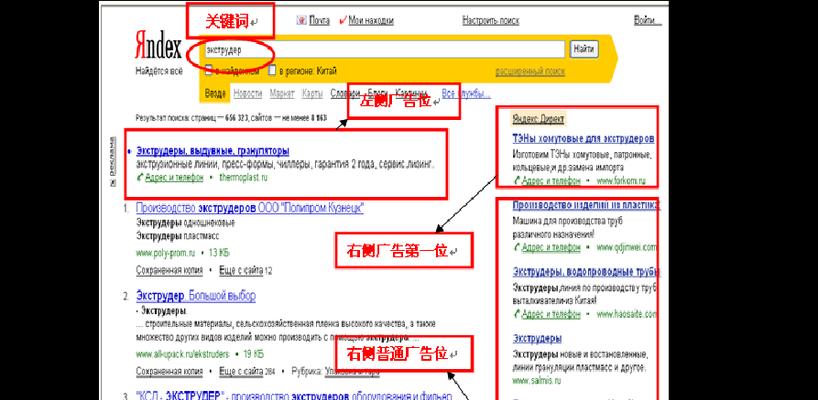Click the www.all-upack.ru/ekstruders address
818x400 pixels.
pyautogui.click(x=183, y=354)
